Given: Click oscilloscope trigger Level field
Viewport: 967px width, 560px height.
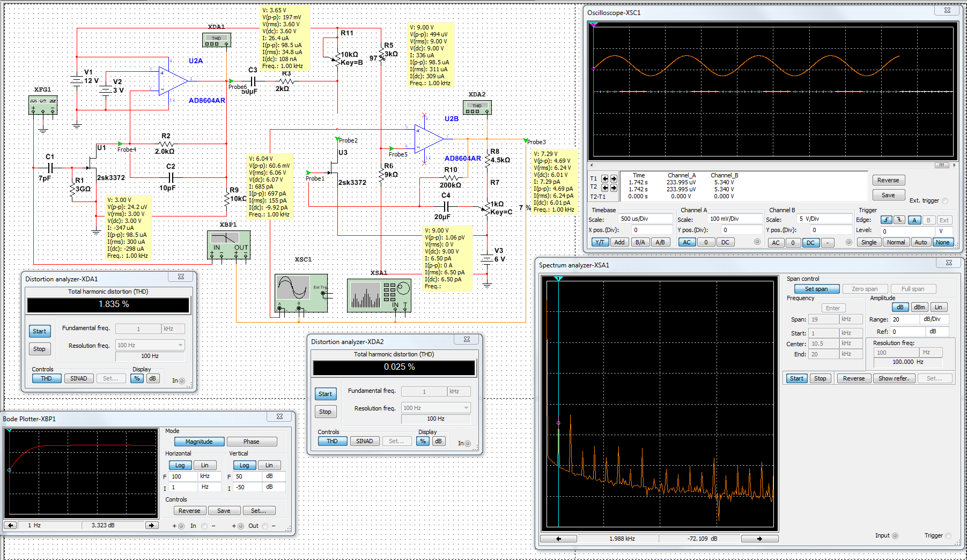Looking at the screenshot, I should point(907,231).
